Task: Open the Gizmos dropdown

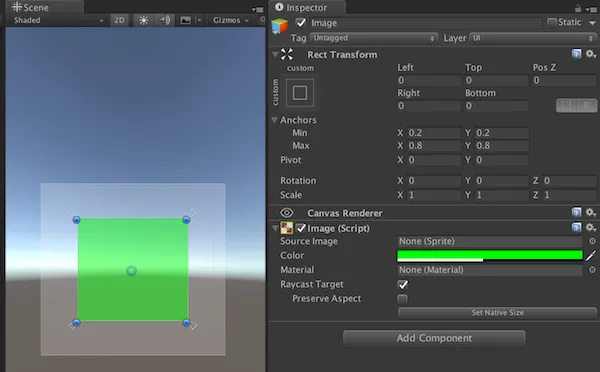Action: click(x=231, y=20)
